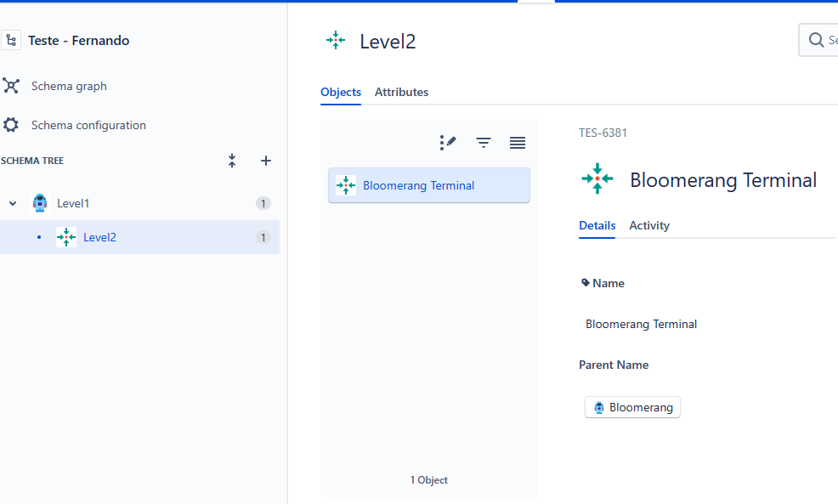Click the Level1 robot icon in tree
Screen dimensions: 838x504
[40, 203]
